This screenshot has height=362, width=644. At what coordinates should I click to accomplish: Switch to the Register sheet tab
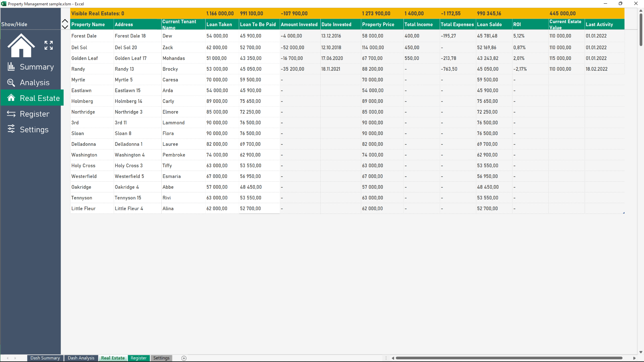[x=139, y=358]
